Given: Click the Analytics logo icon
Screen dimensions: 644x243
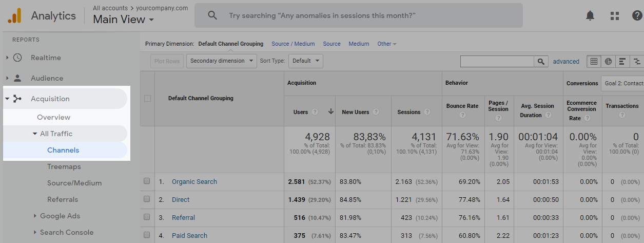Looking at the screenshot, I should (x=14, y=16).
